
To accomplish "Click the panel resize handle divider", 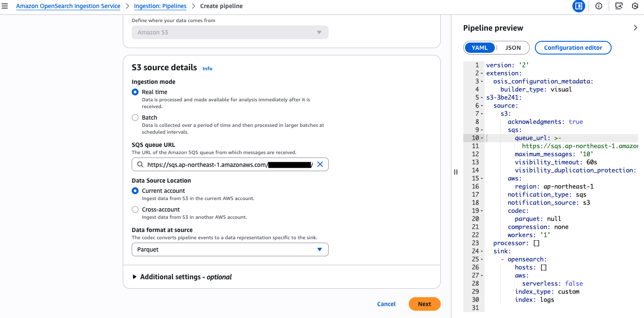I will click(456, 172).
